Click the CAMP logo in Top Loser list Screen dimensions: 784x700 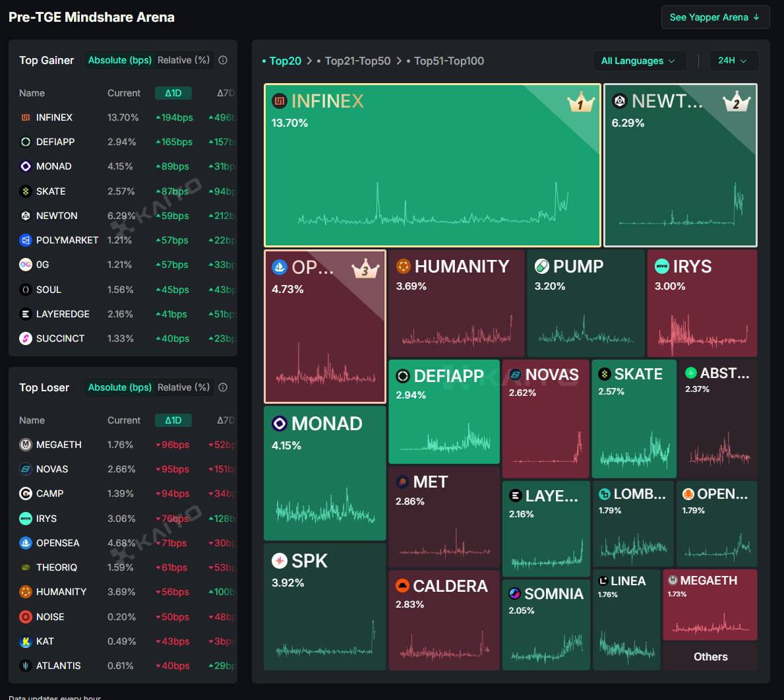(x=26, y=494)
